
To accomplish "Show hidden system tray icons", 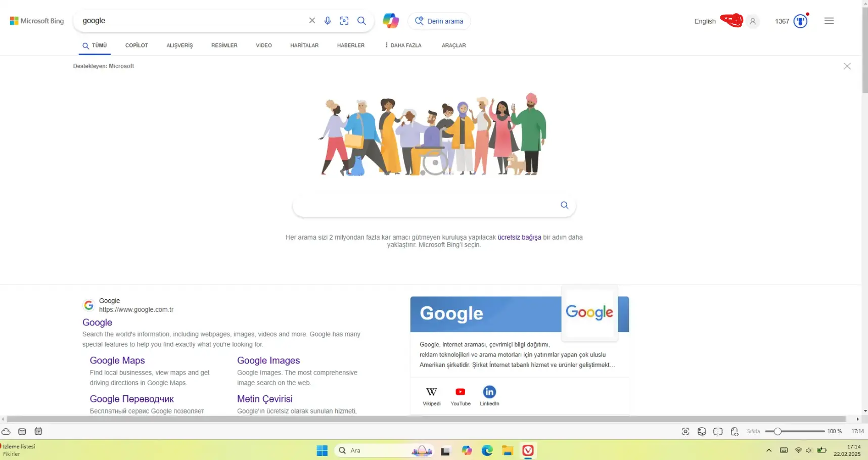I will (x=769, y=450).
